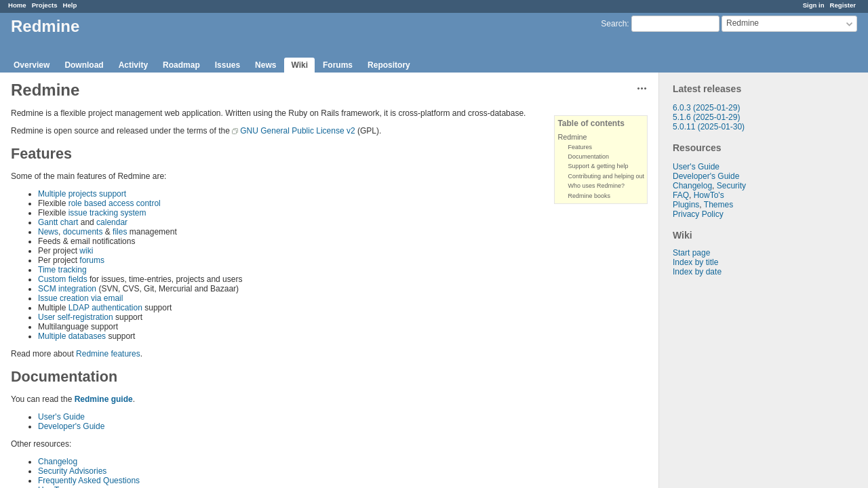
Task: Open Developer's Guide in Documentation list
Action: pyautogui.click(x=71, y=426)
